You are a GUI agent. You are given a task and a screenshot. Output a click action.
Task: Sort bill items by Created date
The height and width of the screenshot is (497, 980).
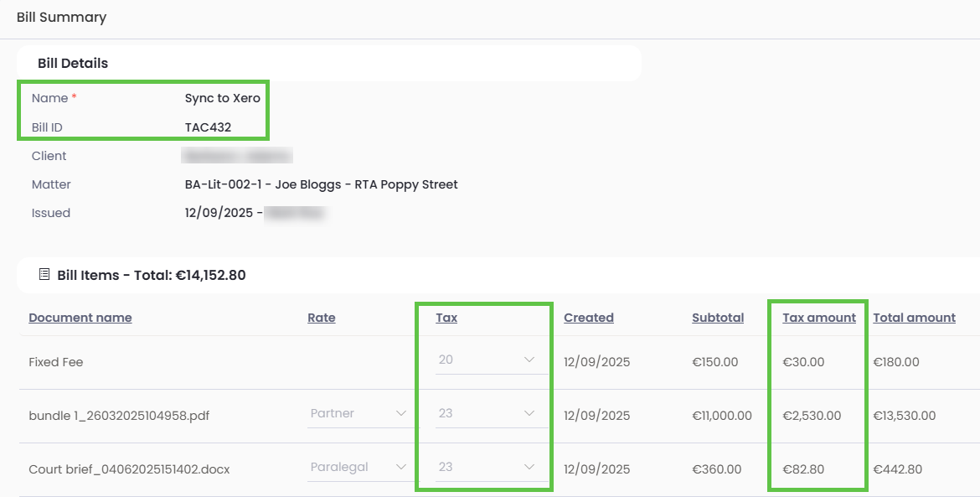589,318
